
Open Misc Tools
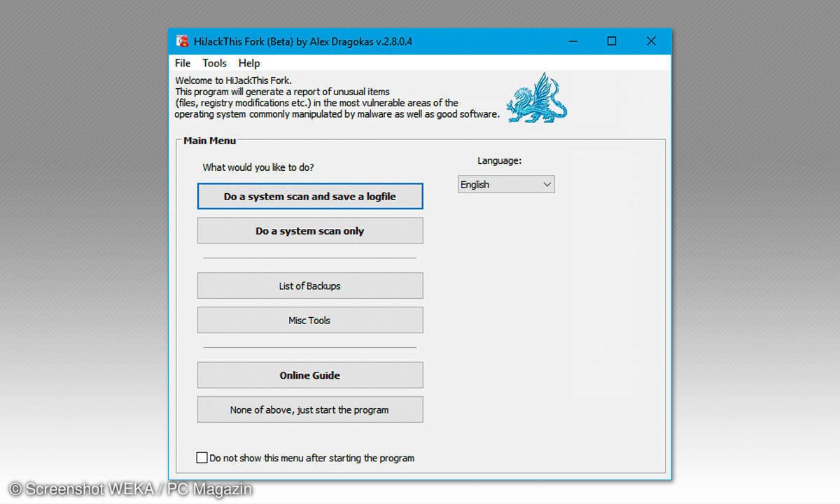point(310,320)
